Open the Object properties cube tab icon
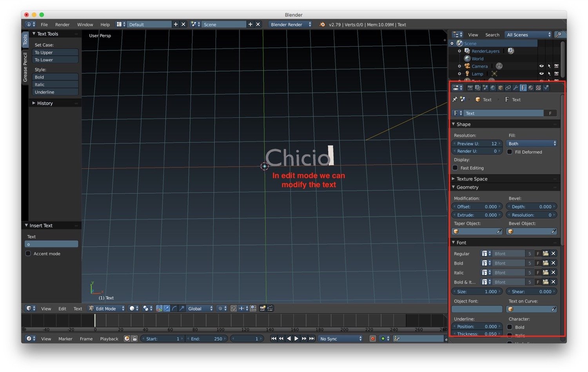This screenshot has width=588, height=372. click(x=501, y=88)
